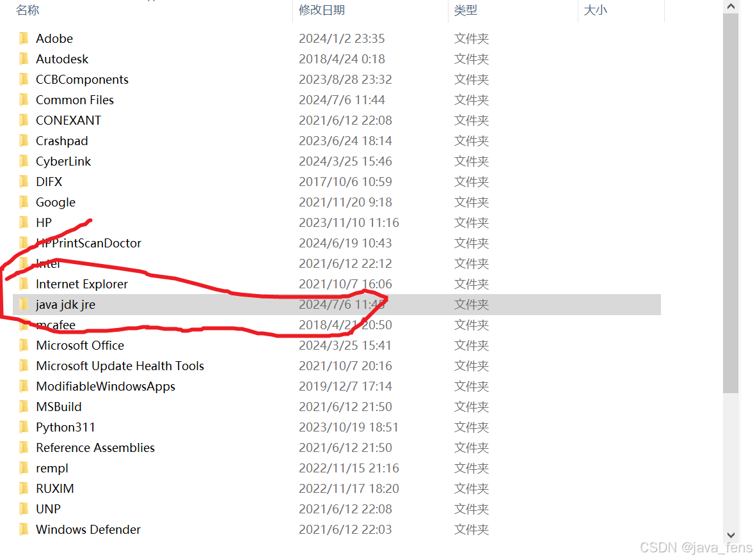Click the Reference Assemblies folder icon
The height and width of the screenshot is (560, 755).
coord(24,447)
